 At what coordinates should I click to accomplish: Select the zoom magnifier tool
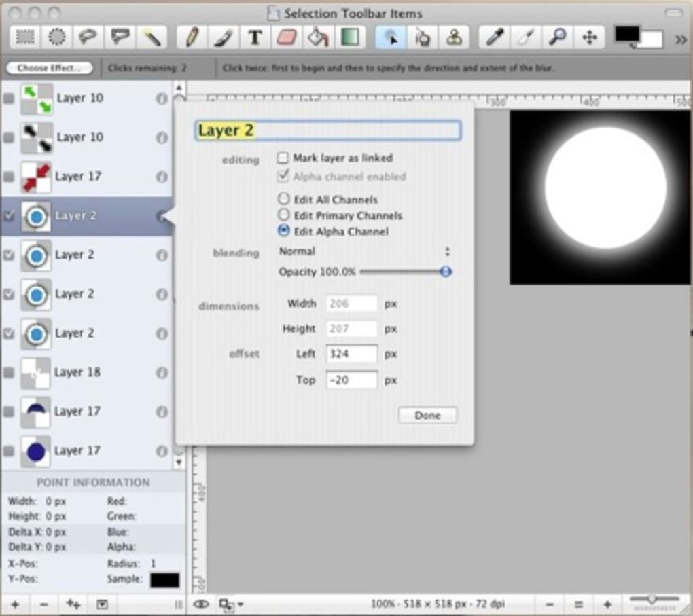pos(558,37)
